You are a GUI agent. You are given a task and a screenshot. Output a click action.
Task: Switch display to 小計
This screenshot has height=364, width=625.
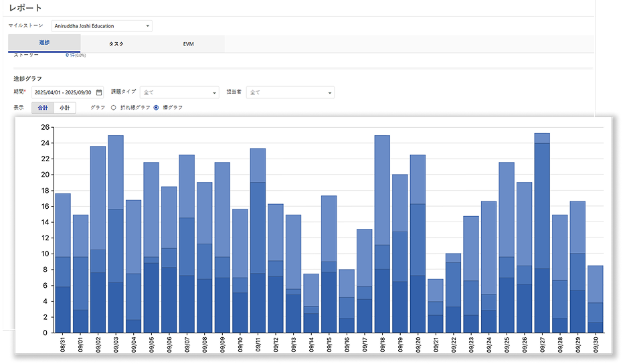pos(64,108)
